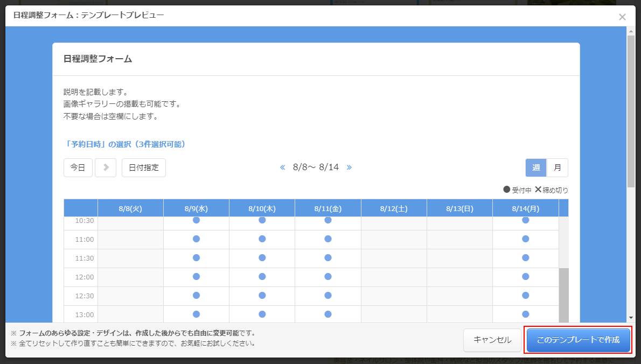The width and height of the screenshot is (641, 364).
Task: Select the 12:00 slot on 8/10(木)
Action: (262, 277)
